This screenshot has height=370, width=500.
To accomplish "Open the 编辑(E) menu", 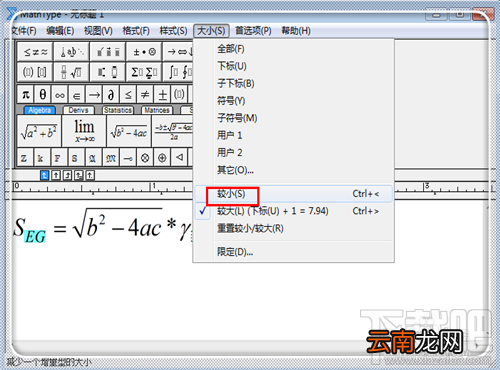I will (x=60, y=31).
